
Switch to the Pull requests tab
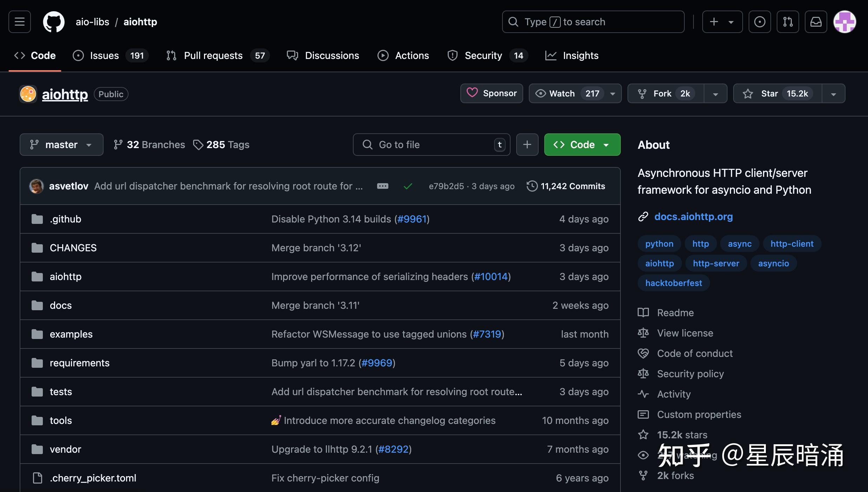click(x=213, y=55)
